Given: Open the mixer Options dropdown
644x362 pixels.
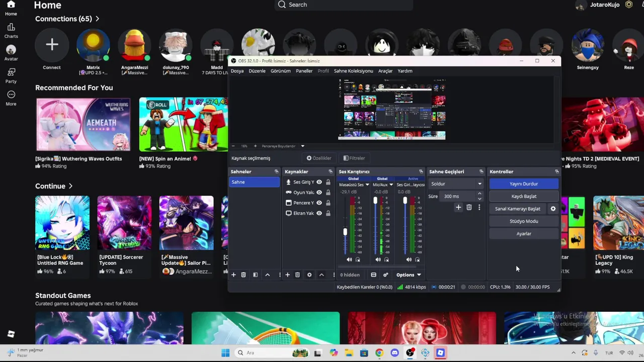Looking at the screenshot, I should point(408,275).
